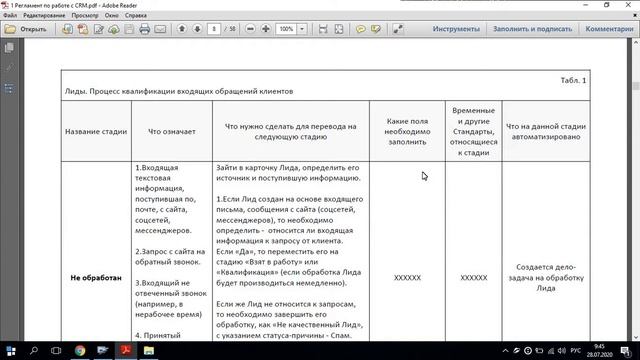The image size is (640, 360).
Task: Click 'Что на данной стадии автоматизировано' header
Action: click(546, 131)
